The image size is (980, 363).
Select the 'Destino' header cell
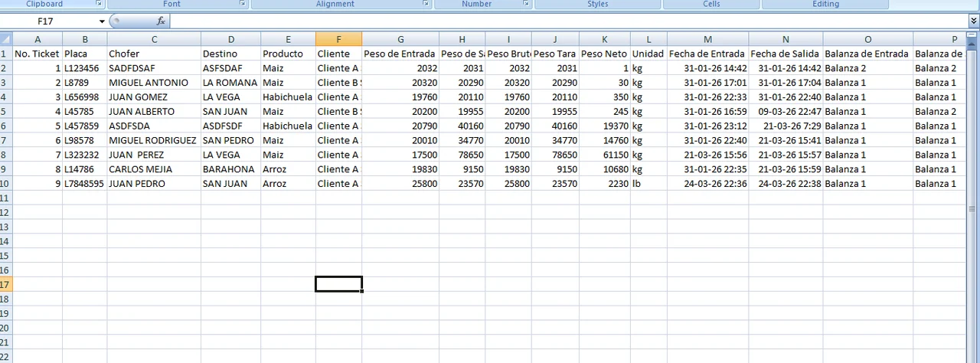coord(230,54)
